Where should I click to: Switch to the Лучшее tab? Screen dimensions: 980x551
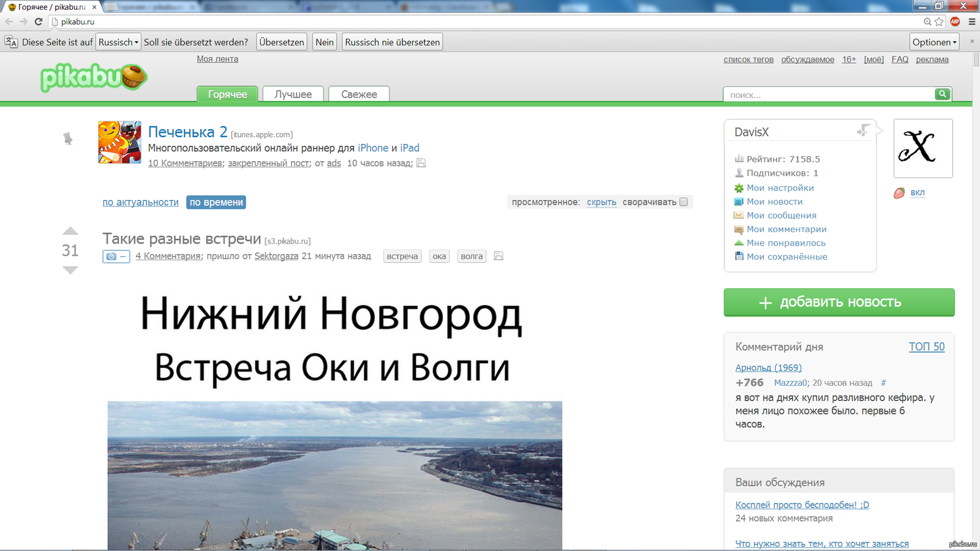coord(293,94)
